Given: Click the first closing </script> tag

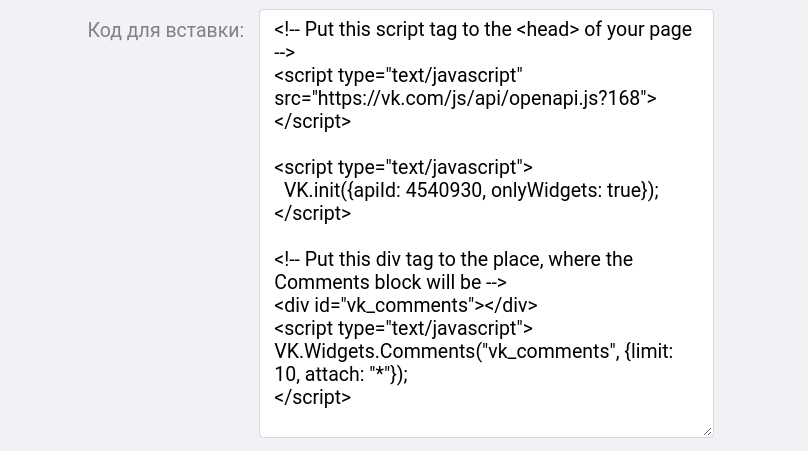Looking at the screenshot, I should (x=312, y=121).
